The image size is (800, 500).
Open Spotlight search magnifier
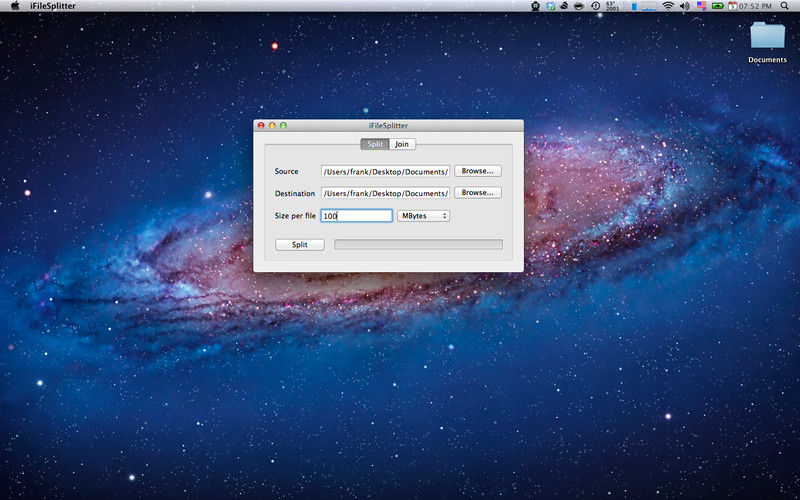(x=785, y=6)
